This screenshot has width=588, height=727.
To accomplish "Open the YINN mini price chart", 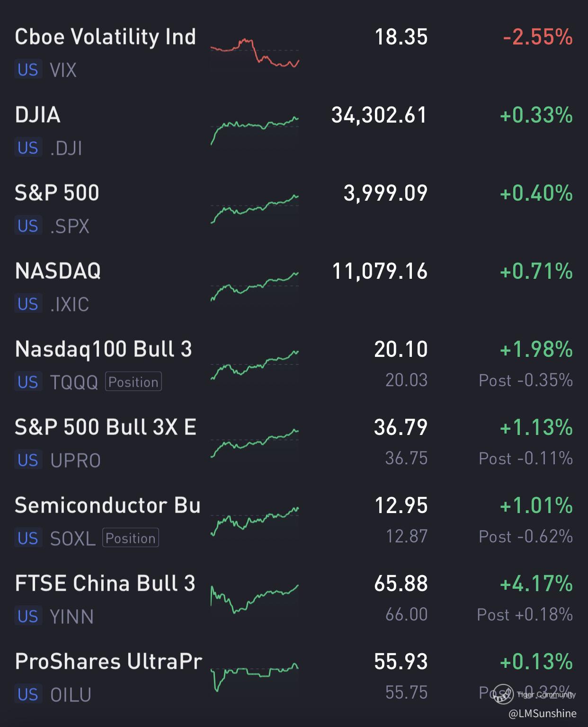I will click(x=255, y=599).
